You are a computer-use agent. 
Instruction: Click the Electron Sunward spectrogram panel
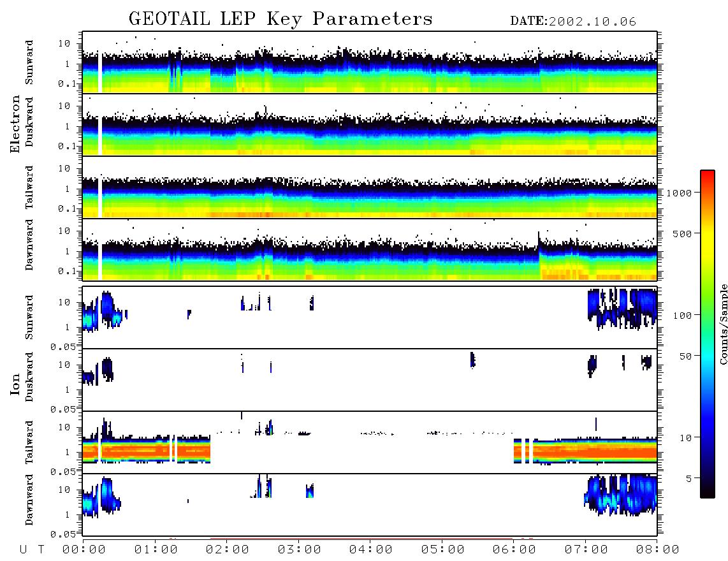click(x=370, y=62)
